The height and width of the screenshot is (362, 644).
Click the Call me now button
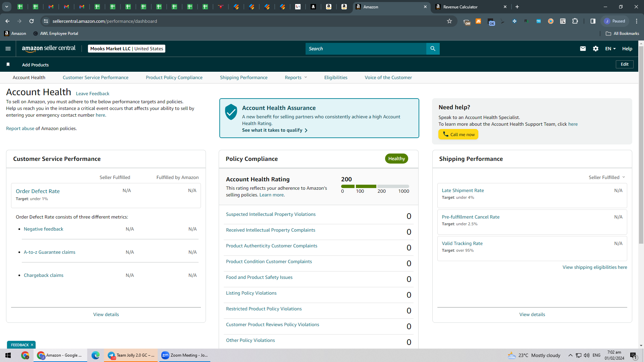point(458,134)
